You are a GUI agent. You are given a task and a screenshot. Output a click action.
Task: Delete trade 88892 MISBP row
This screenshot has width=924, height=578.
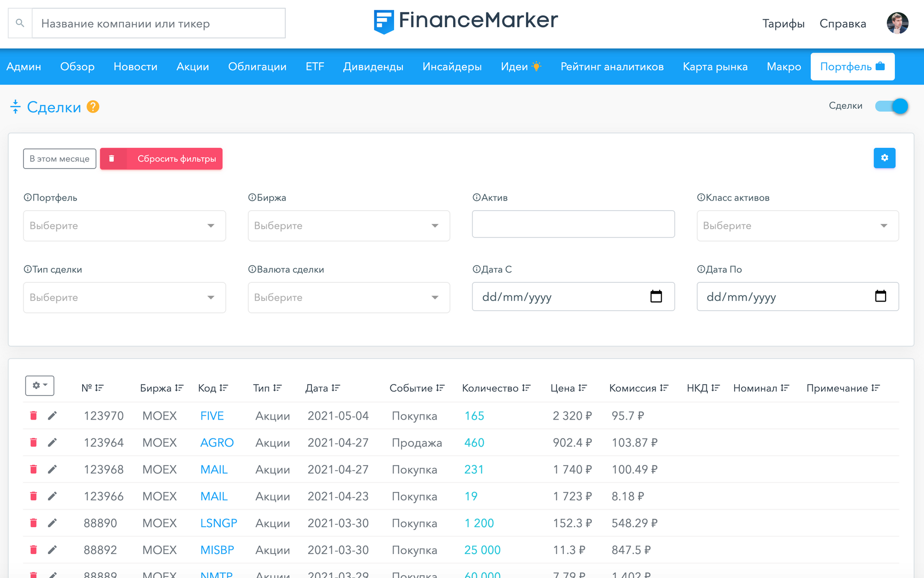click(33, 549)
